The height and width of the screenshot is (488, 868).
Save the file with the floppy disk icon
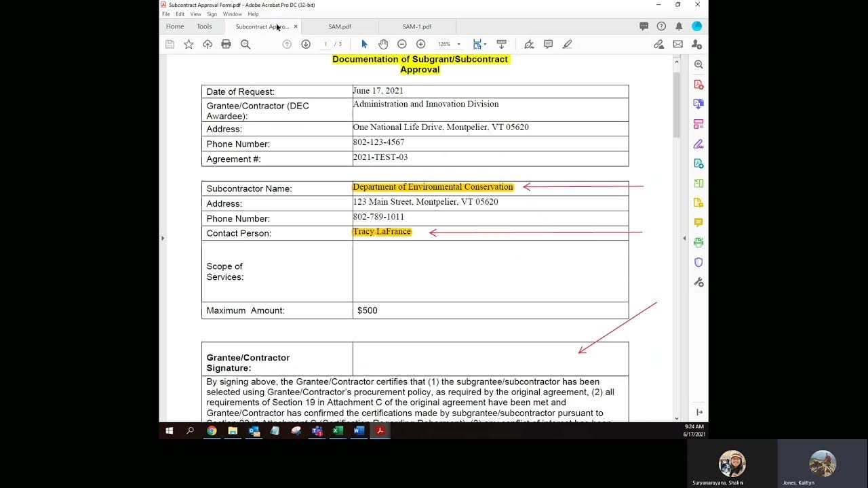[170, 44]
